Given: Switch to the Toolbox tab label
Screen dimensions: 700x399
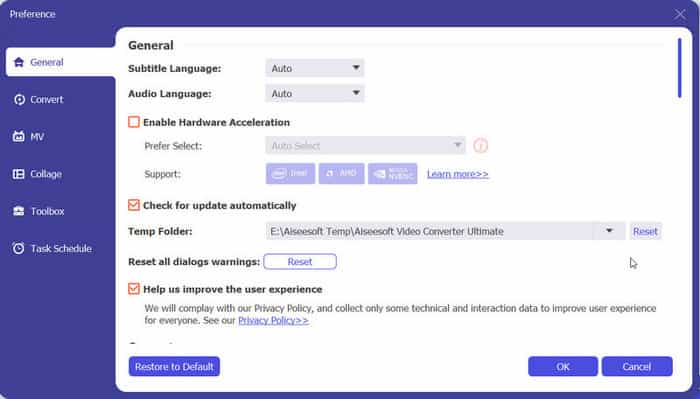Looking at the screenshot, I should (47, 211).
